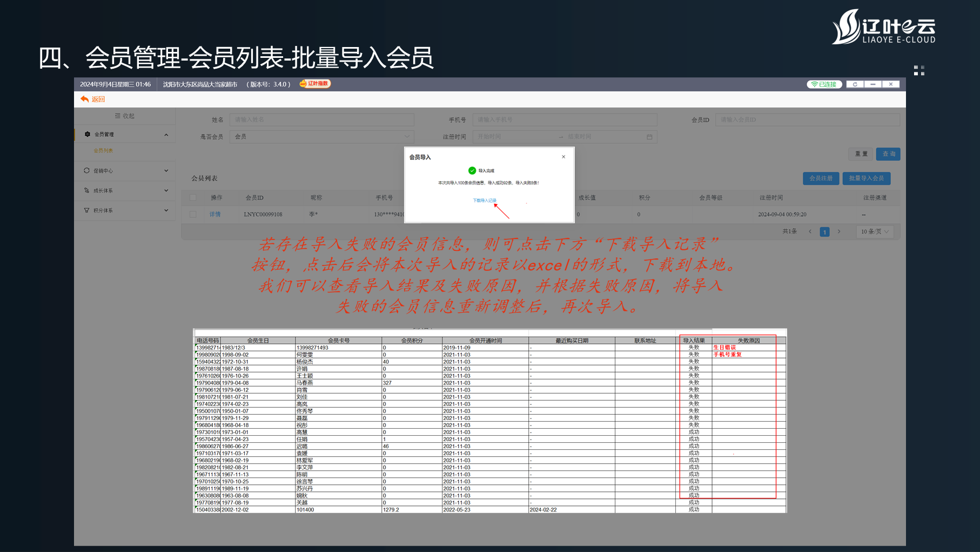Click page number 1 in pagination
Screen dimensions: 980x552
824,231
